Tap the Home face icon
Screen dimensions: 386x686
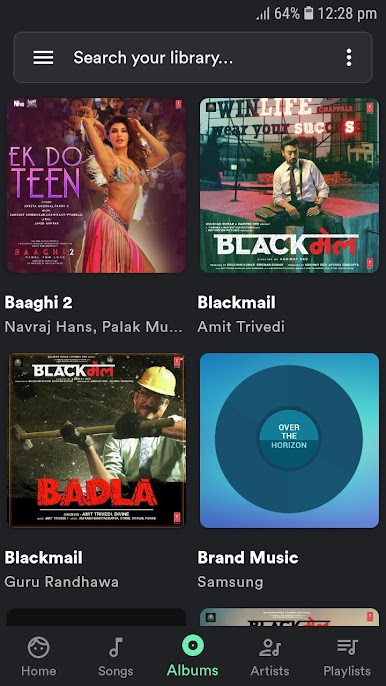click(39, 648)
